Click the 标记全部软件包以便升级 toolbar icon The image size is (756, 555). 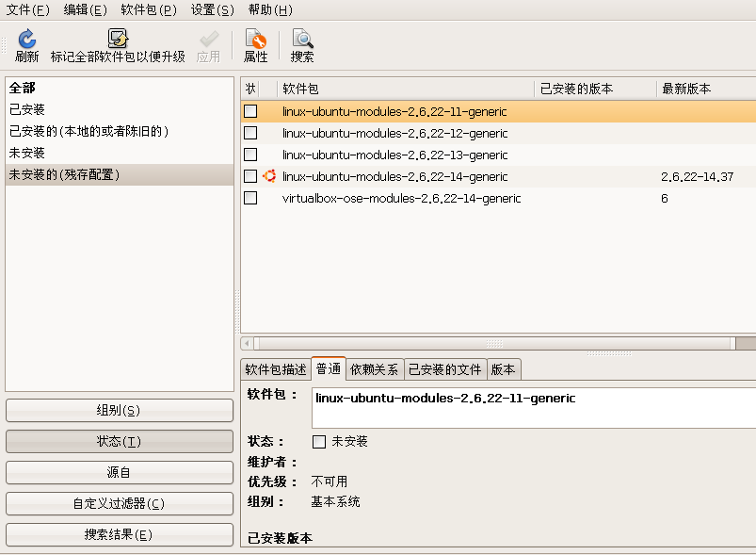pos(118,39)
